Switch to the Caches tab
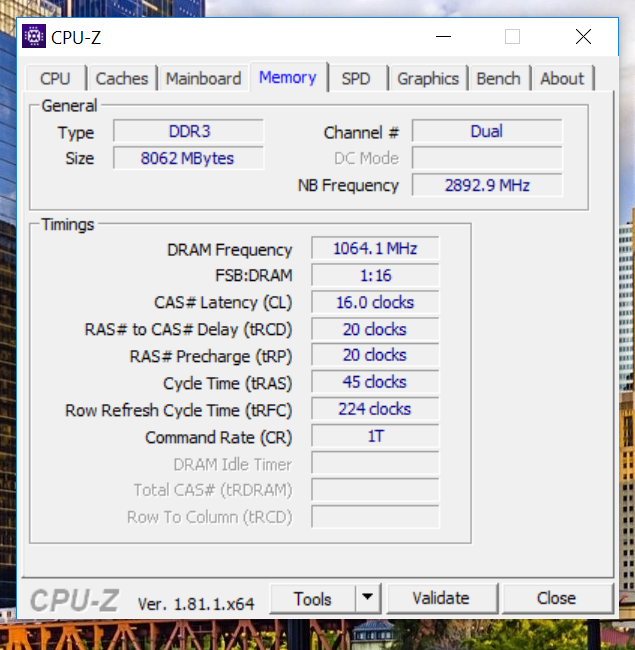 click(122, 78)
